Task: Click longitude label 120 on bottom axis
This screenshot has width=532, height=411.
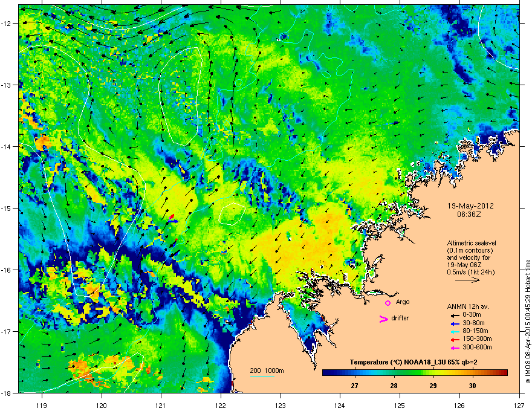Action: [102, 405]
